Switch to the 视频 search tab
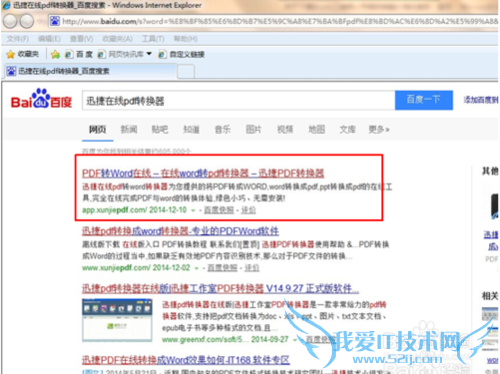Image resolution: width=500 pixels, height=374 pixels. 285,129
